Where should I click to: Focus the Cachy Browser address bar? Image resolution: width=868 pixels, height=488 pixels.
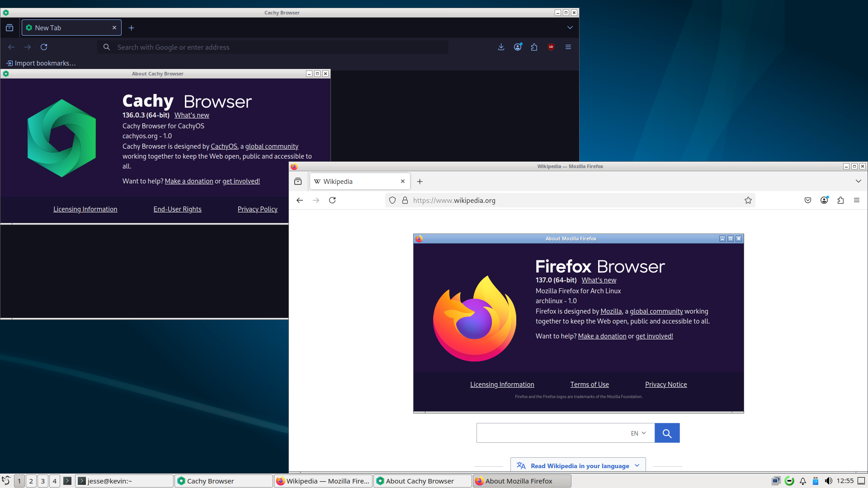(x=273, y=47)
